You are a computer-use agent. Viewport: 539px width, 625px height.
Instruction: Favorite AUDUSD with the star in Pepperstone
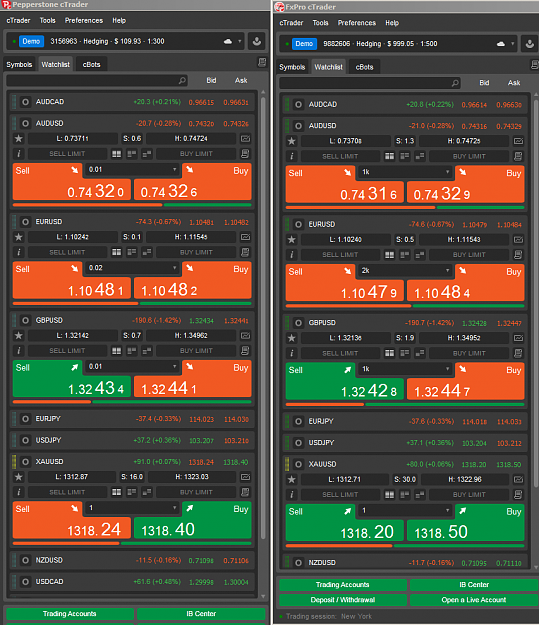[x=19, y=139]
